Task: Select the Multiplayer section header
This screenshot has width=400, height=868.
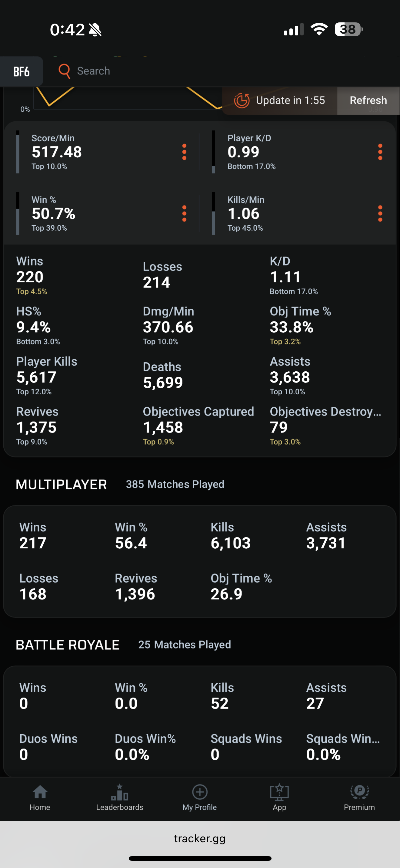Action: point(62,485)
